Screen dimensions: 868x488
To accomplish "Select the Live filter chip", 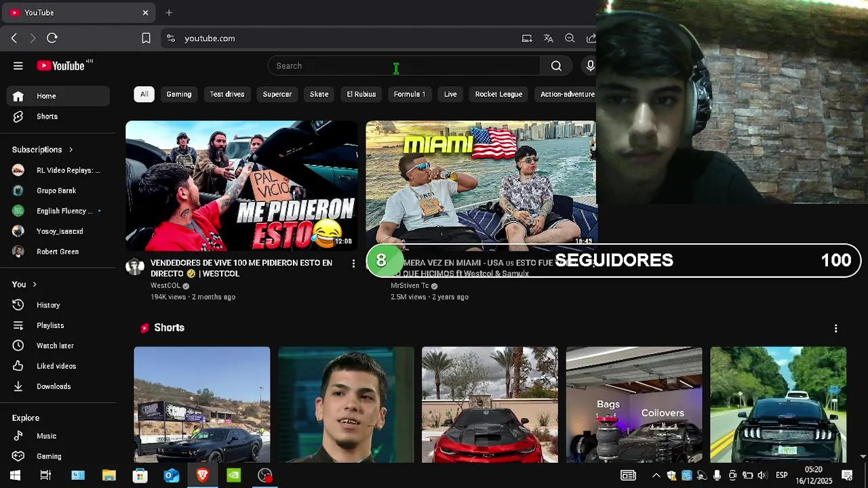I will tap(450, 94).
